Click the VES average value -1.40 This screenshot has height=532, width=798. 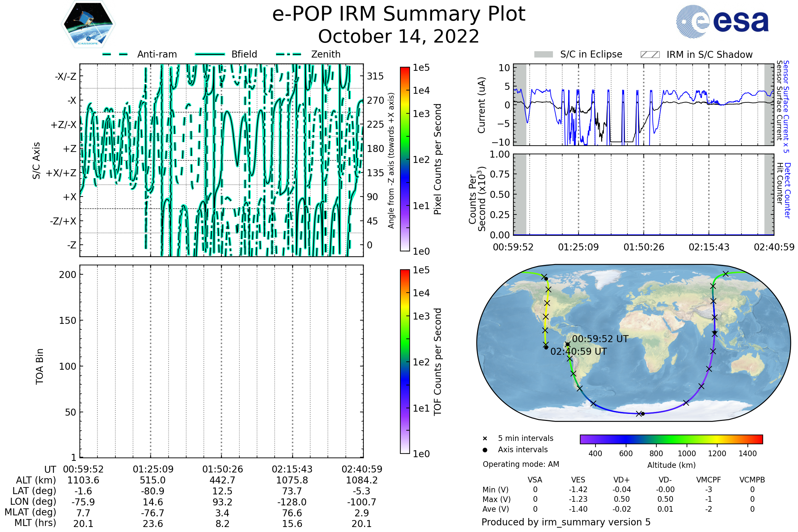point(578,509)
